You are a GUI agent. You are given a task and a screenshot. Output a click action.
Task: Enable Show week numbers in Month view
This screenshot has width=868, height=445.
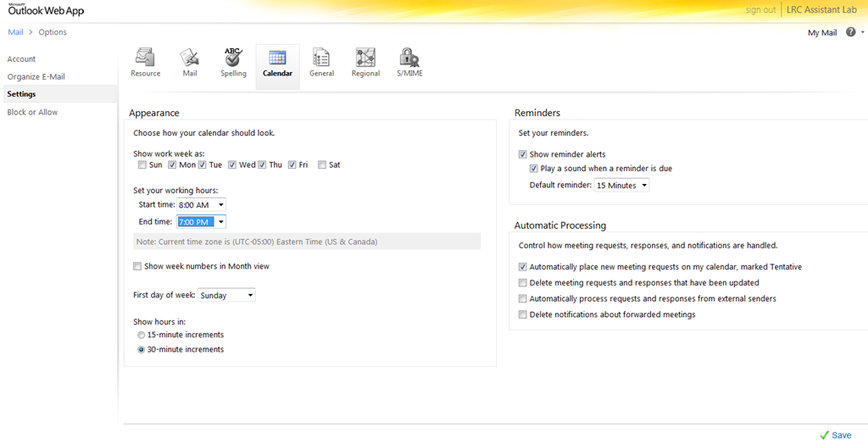click(x=138, y=266)
